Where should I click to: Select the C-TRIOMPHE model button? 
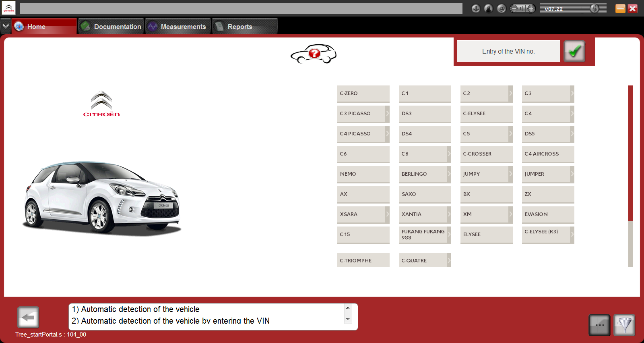(x=363, y=260)
